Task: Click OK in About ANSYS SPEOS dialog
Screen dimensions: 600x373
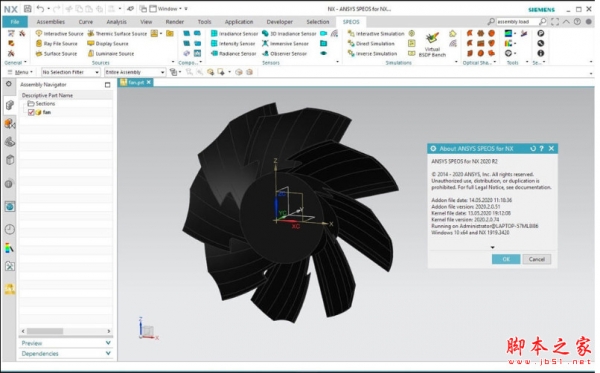Action: pos(506,259)
